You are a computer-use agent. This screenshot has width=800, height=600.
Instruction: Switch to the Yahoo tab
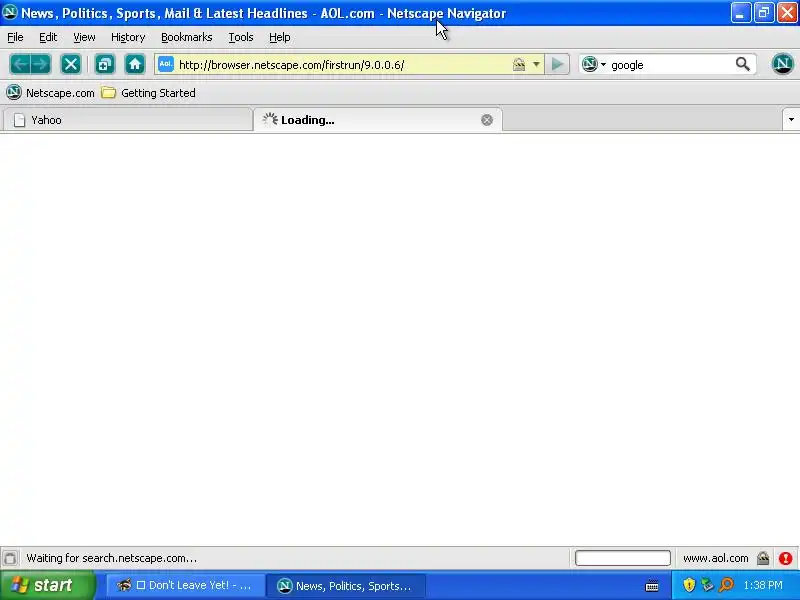tap(128, 120)
